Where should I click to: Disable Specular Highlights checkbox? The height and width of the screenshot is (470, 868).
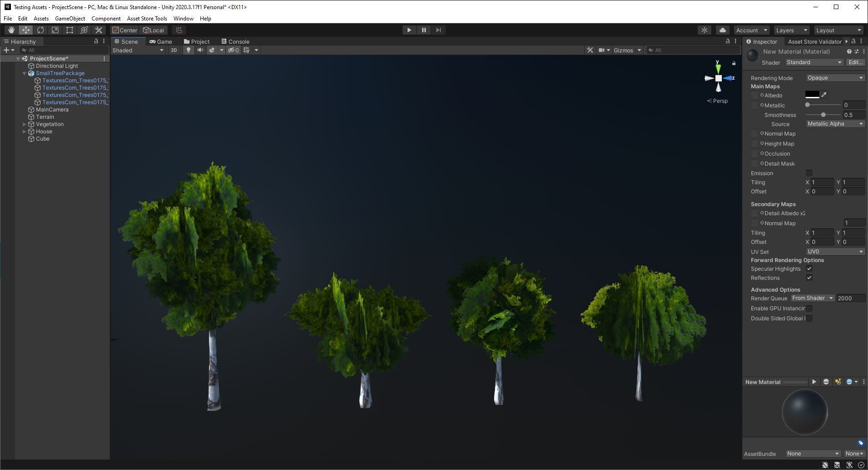click(809, 269)
